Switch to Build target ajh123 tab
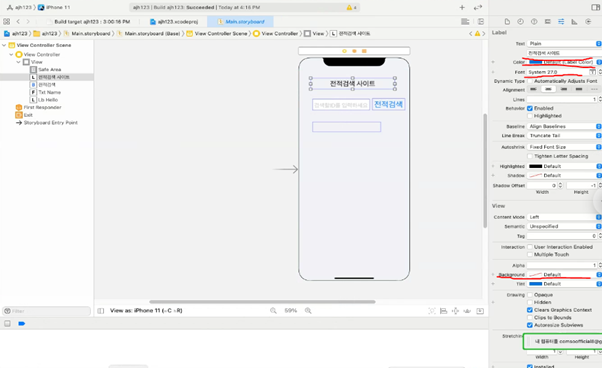 pos(88,21)
